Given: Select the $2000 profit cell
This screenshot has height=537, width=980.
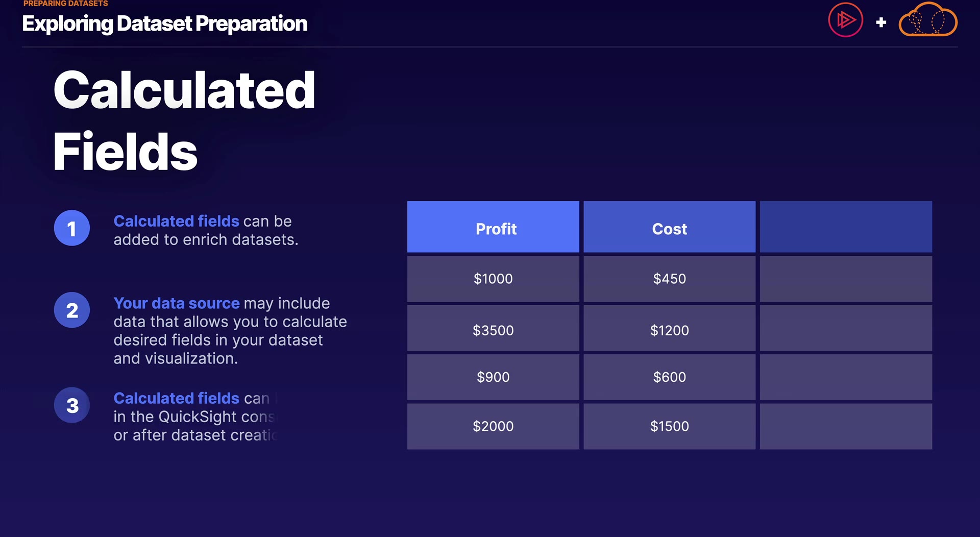Looking at the screenshot, I should (493, 426).
